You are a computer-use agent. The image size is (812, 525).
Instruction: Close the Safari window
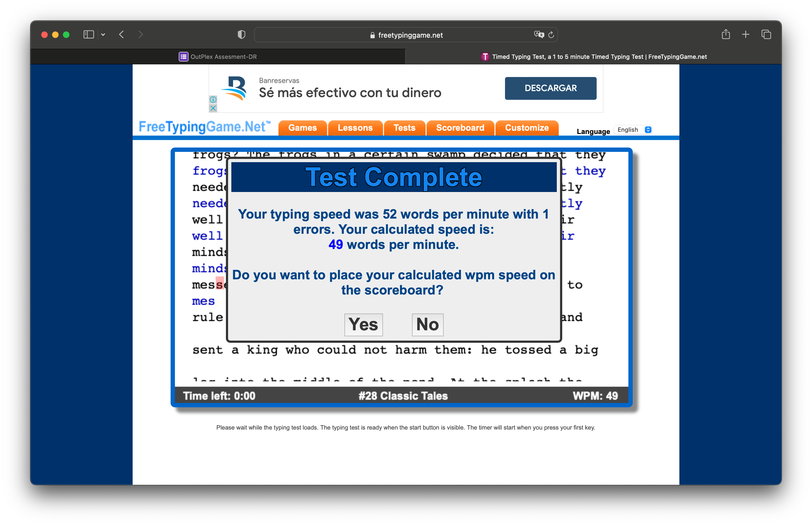tap(44, 34)
